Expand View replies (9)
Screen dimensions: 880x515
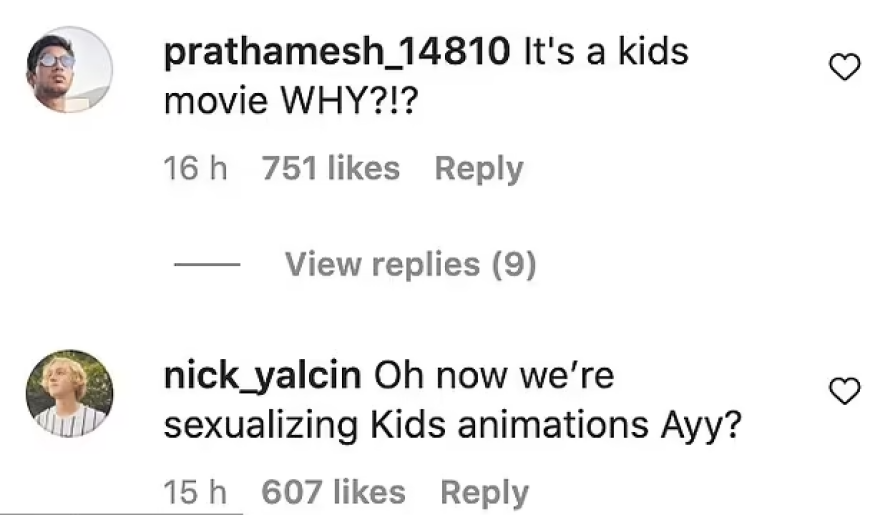tap(410, 264)
